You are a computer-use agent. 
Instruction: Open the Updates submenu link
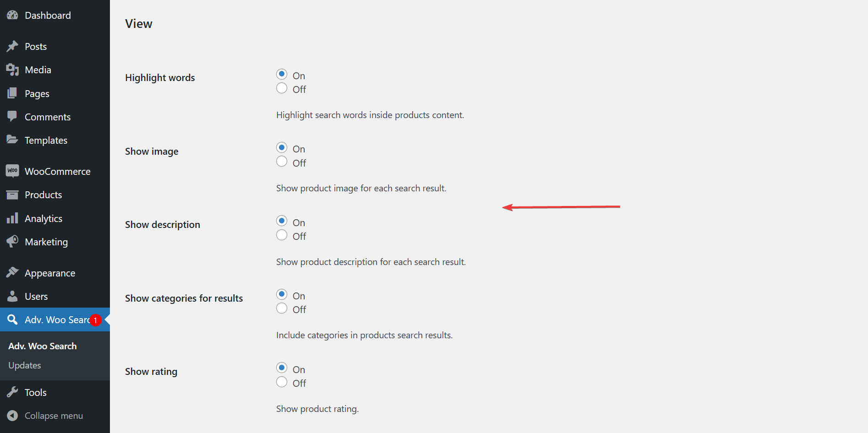25,365
